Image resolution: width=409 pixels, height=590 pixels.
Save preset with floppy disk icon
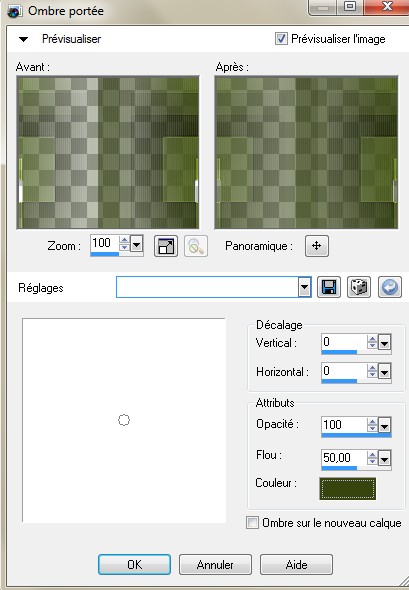pyautogui.click(x=329, y=287)
